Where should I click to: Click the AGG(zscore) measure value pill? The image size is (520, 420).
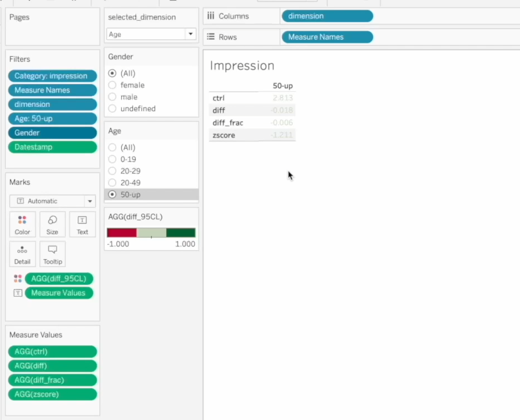pos(52,394)
